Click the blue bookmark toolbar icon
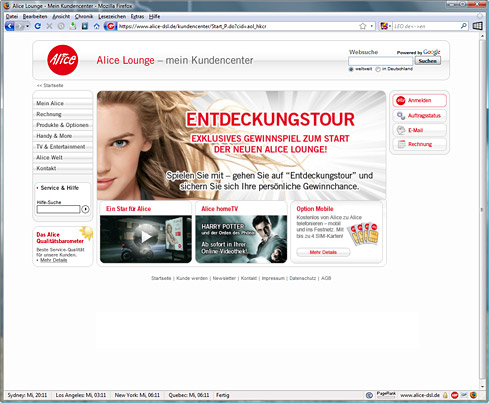The width and height of the screenshot is (489, 403). click(x=85, y=26)
